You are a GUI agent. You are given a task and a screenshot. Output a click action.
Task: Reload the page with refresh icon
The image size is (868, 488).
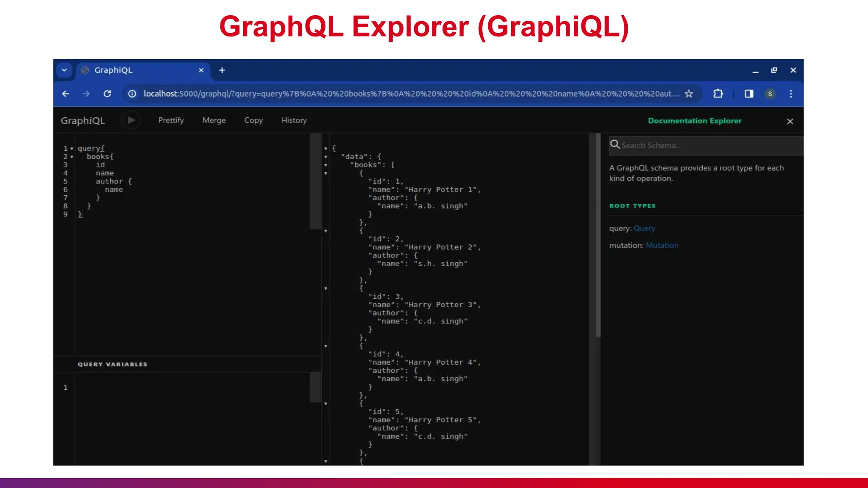coord(107,94)
